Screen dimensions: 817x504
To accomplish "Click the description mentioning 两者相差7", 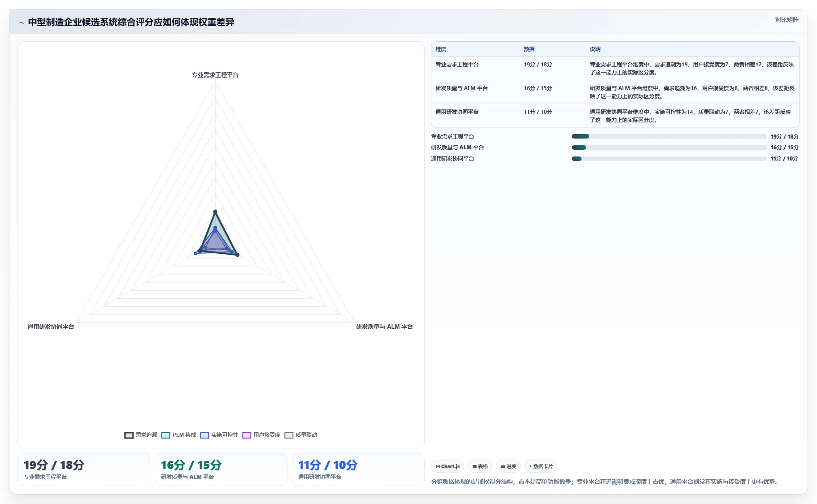I will (x=692, y=116).
